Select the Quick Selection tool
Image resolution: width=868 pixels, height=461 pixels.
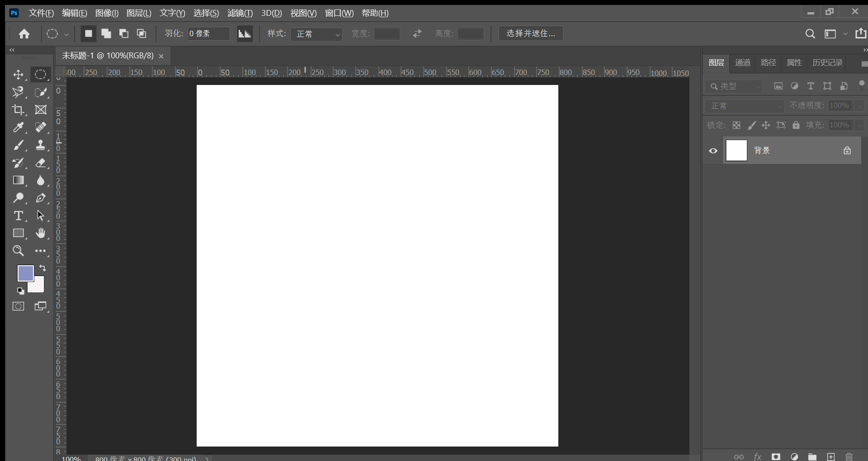tap(41, 92)
